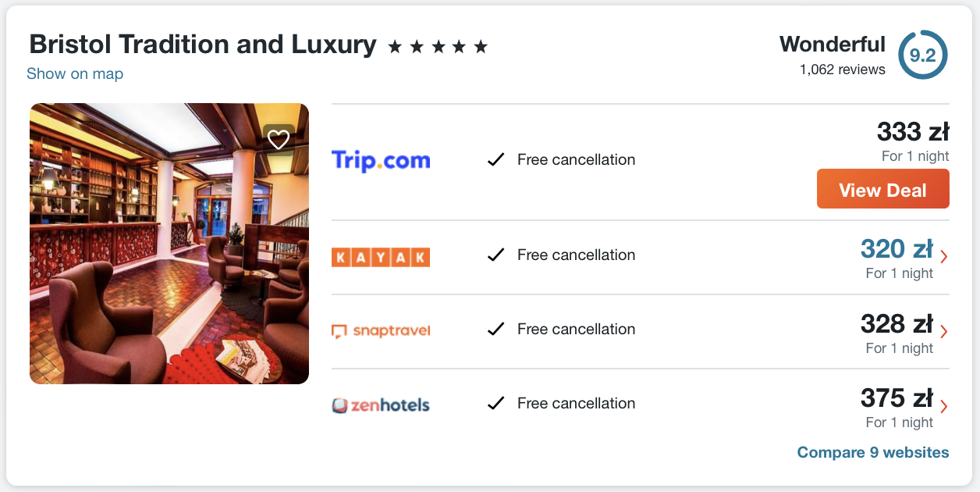
Task: Select the 328 zł snaptravel price
Action: click(x=897, y=323)
